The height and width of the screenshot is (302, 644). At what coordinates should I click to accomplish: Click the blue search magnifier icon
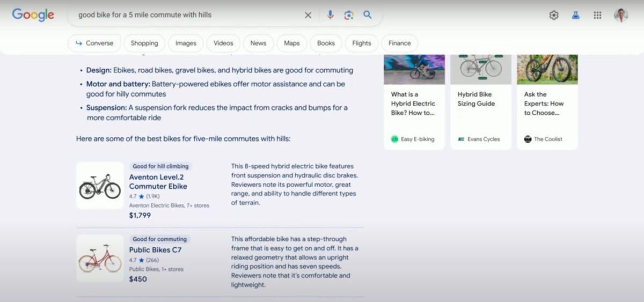368,15
